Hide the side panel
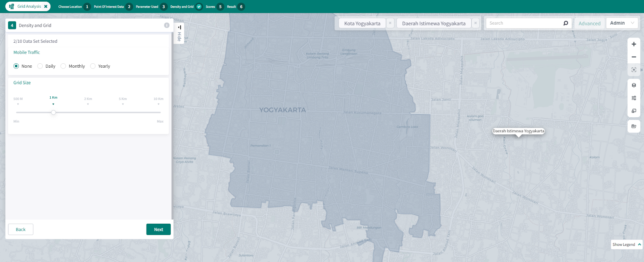Image resolution: width=644 pixels, height=262 pixels. click(179, 33)
